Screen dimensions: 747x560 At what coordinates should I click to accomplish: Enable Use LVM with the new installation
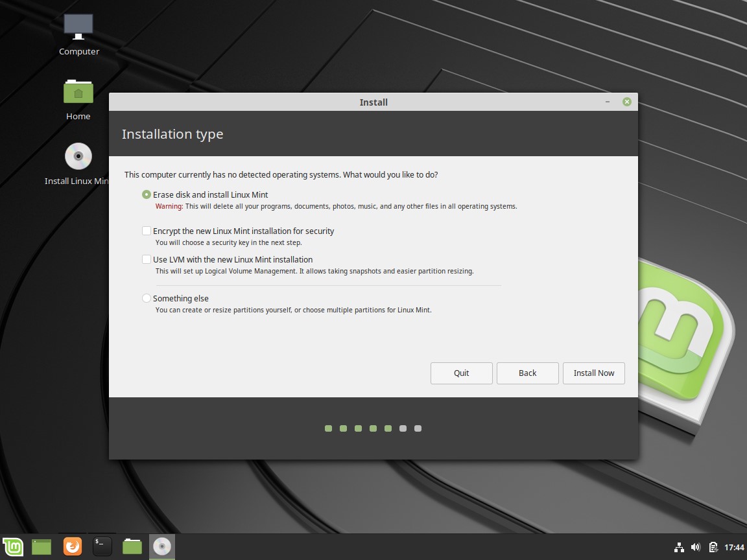coord(146,259)
